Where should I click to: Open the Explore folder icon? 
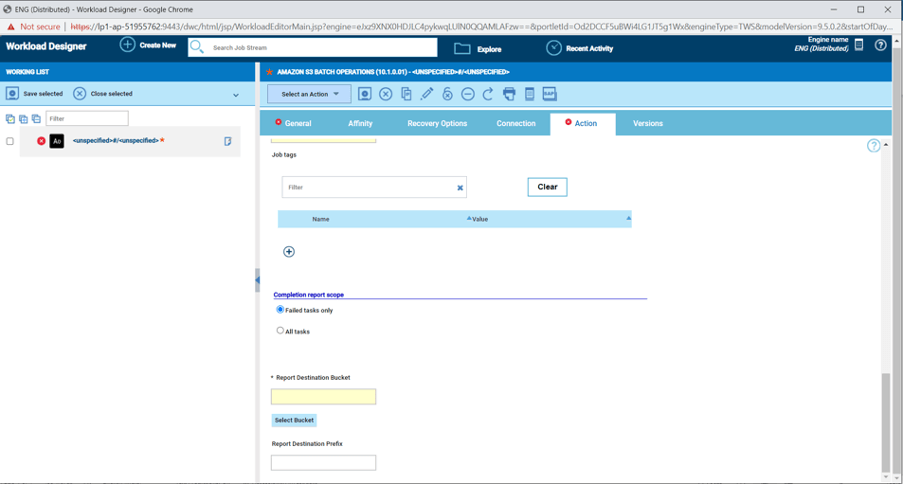[x=462, y=48]
